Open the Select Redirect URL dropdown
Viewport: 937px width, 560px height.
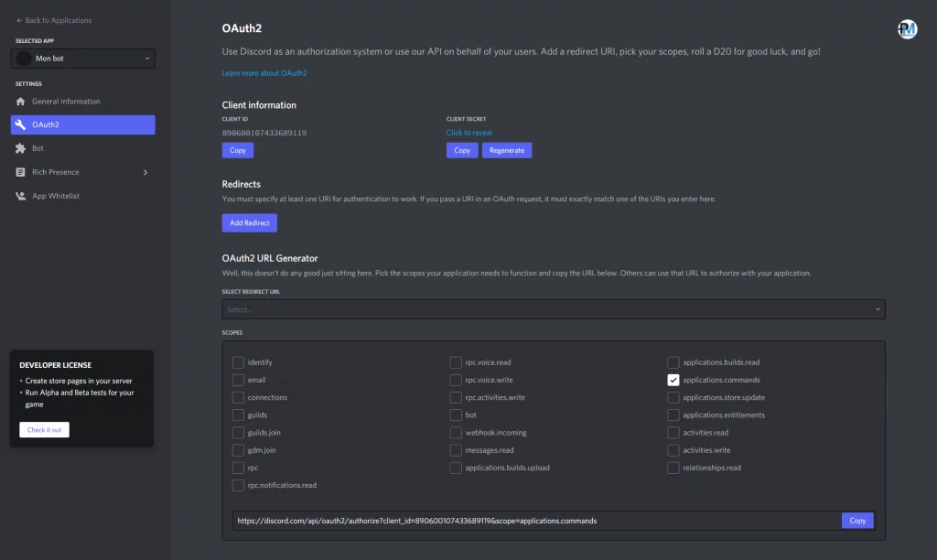tap(553, 309)
